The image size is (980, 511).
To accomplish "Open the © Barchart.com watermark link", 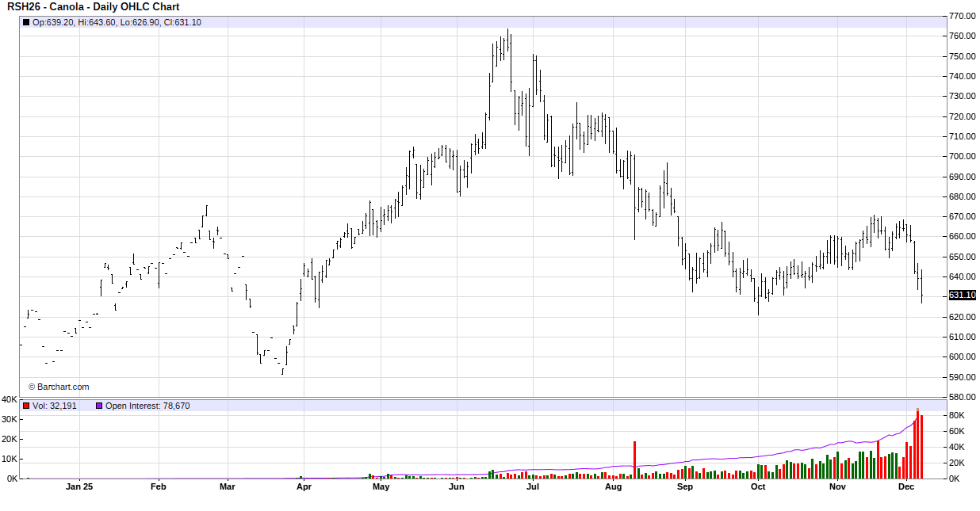I will (59, 387).
